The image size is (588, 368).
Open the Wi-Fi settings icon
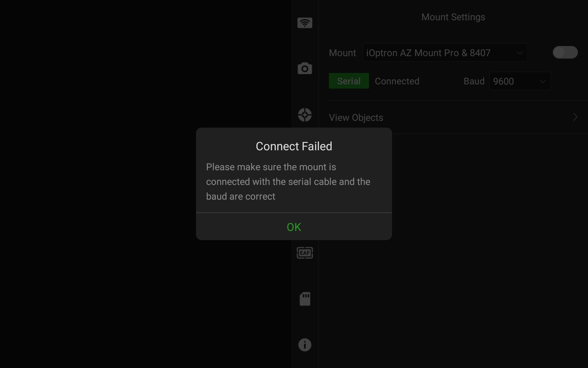point(305,23)
